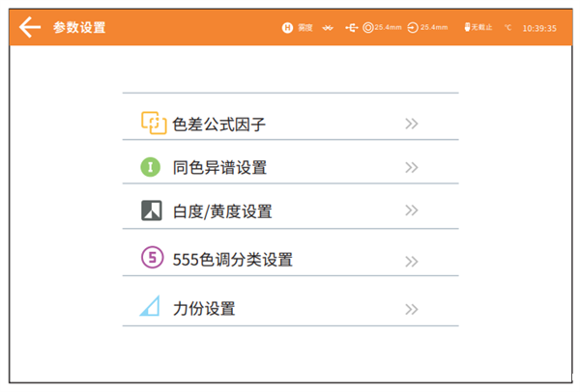Click the blue triangle 力份设置 icon
580x392 pixels.
coord(149,308)
